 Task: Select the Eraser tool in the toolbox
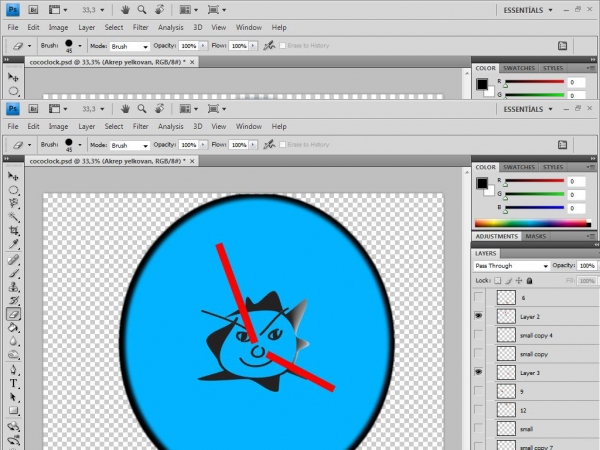pos(13,314)
